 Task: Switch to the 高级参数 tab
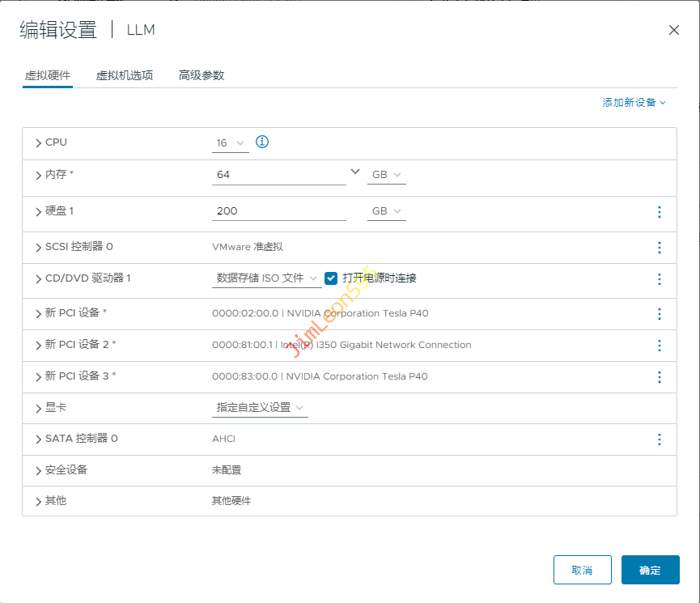202,75
